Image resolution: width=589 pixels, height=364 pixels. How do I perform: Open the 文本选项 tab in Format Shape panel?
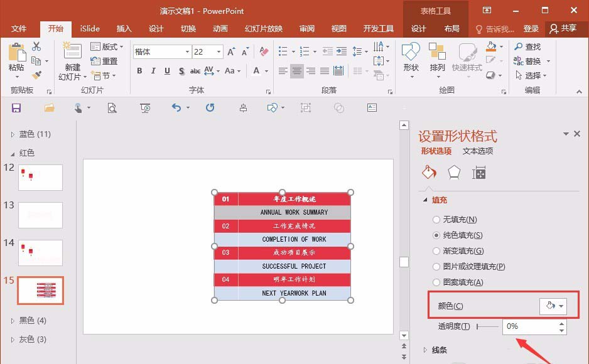(x=479, y=151)
